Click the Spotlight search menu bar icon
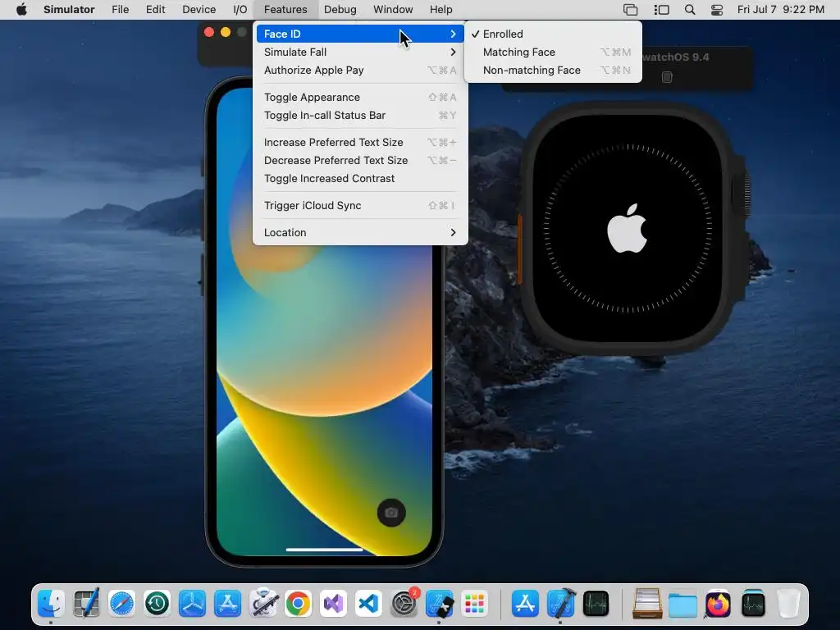This screenshot has height=630, width=840. 690,10
